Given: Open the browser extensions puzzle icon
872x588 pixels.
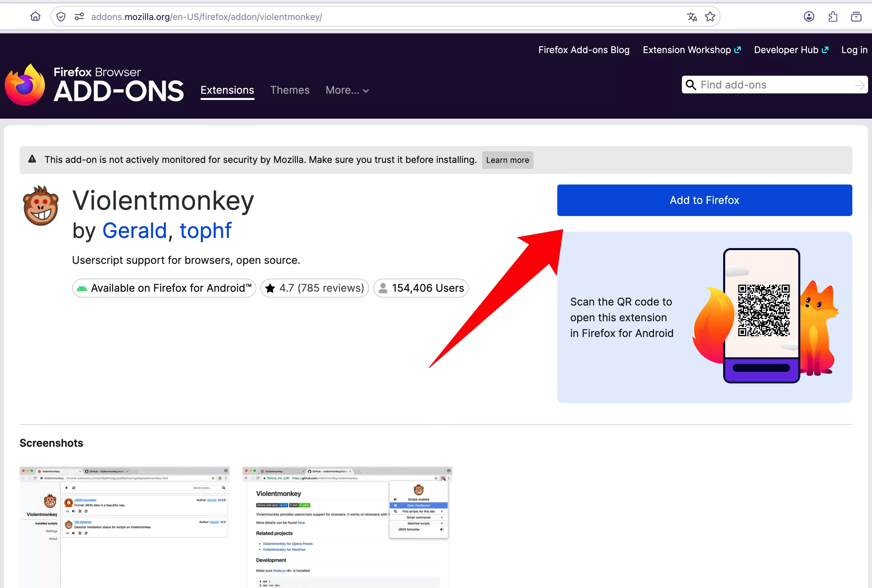Looking at the screenshot, I should pos(833,16).
